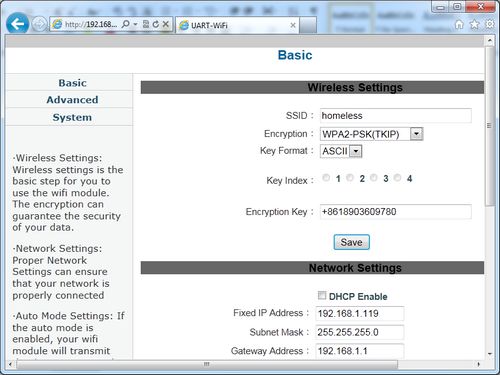Viewport: 500px width, 375px height.
Task: Open browser tools gear icon
Action: point(489,24)
